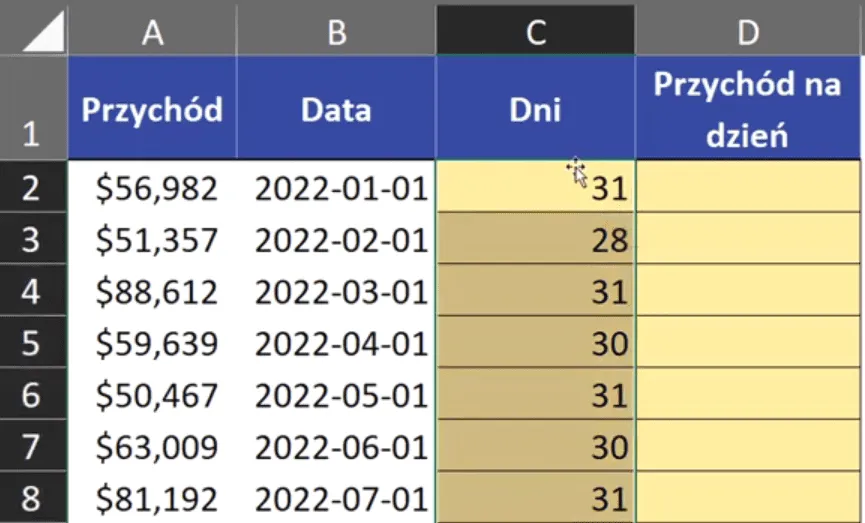Click the Data header cell
Image resolution: width=865 pixels, height=523 pixels.
point(337,109)
